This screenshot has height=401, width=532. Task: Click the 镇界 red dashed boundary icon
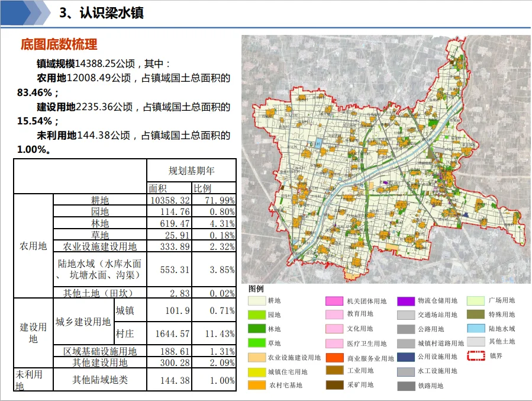(476, 356)
